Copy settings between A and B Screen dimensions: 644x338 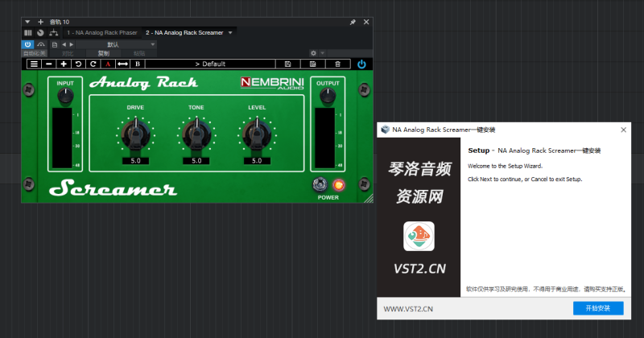click(123, 64)
